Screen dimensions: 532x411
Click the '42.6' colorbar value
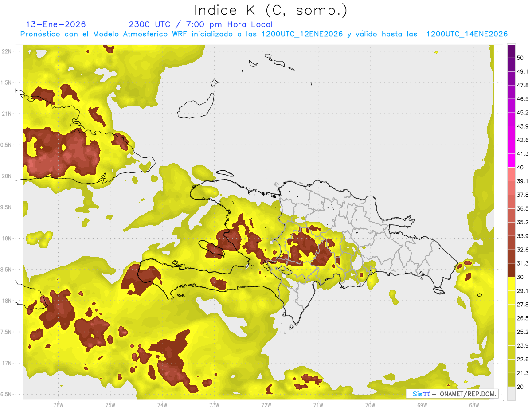pyautogui.click(x=523, y=140)
